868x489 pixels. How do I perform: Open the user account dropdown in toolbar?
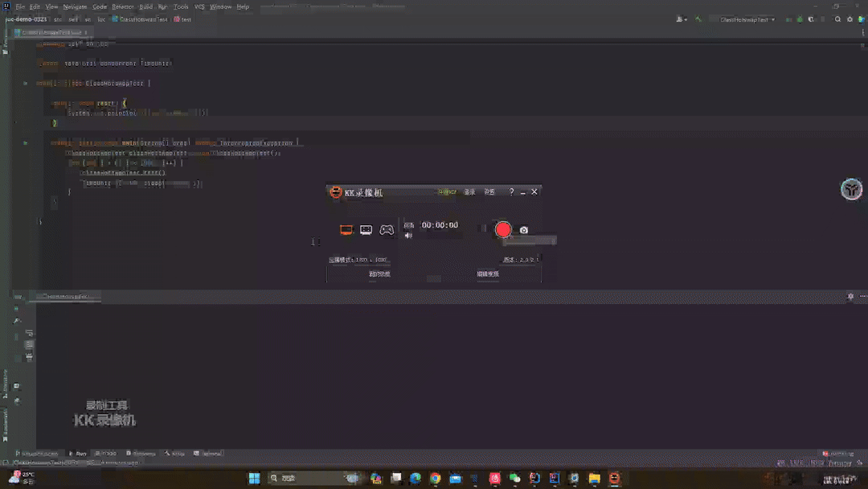(x=682, y=19)
